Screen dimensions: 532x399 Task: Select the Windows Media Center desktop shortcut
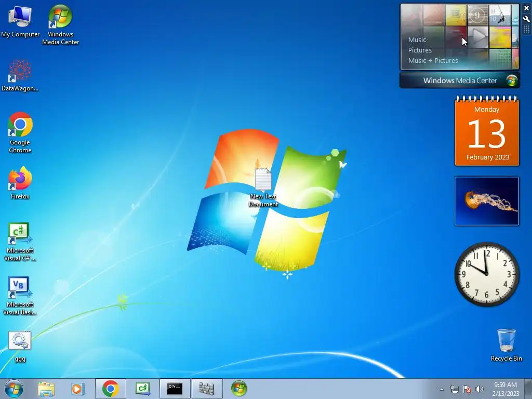[60, 25]
